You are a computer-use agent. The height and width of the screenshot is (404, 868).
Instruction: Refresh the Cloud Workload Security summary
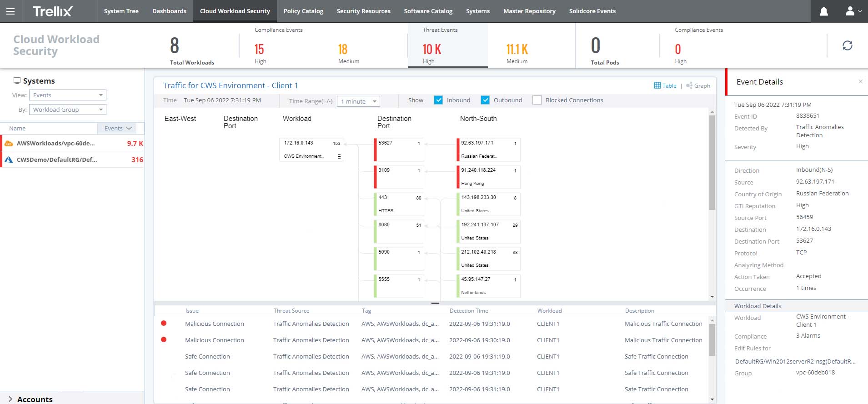(x=847, y=45)
